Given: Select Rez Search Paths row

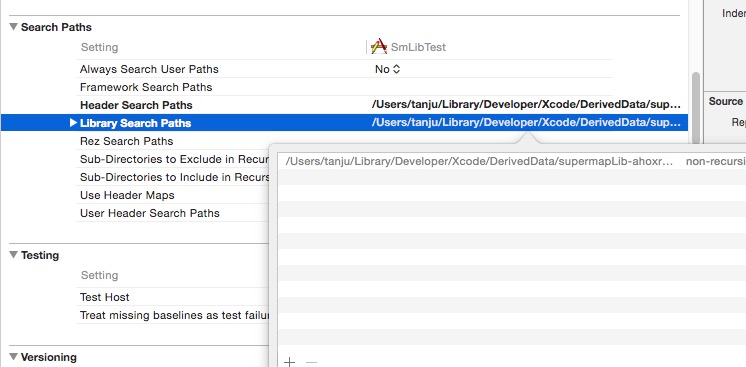Looking at the screenshot, I should 127,141.
